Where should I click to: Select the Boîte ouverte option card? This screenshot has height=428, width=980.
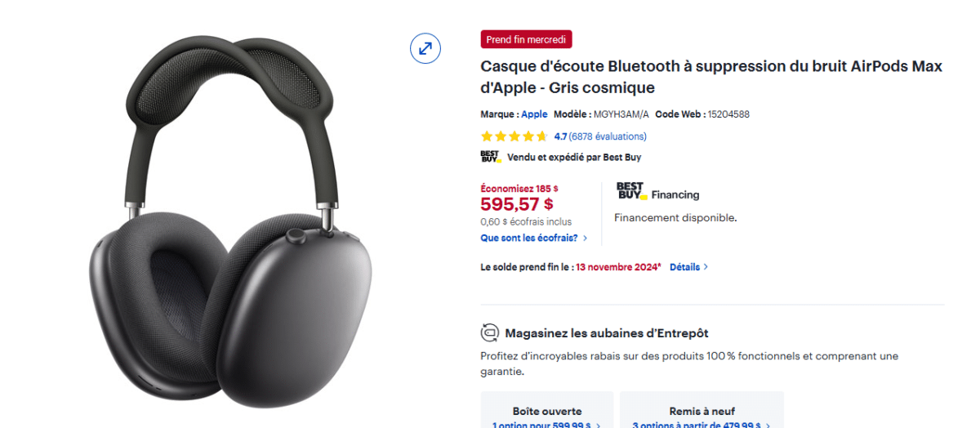click(x=547, y=410)
